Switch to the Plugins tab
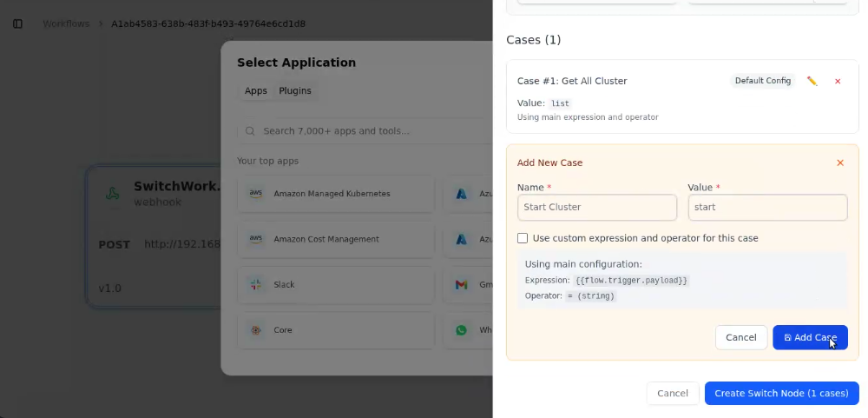 pos(294,90)
